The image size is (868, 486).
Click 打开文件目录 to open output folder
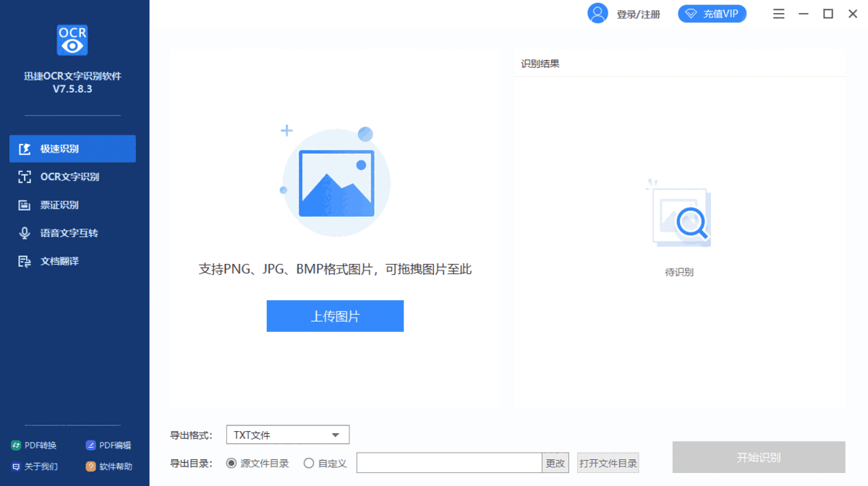point(608,462)
